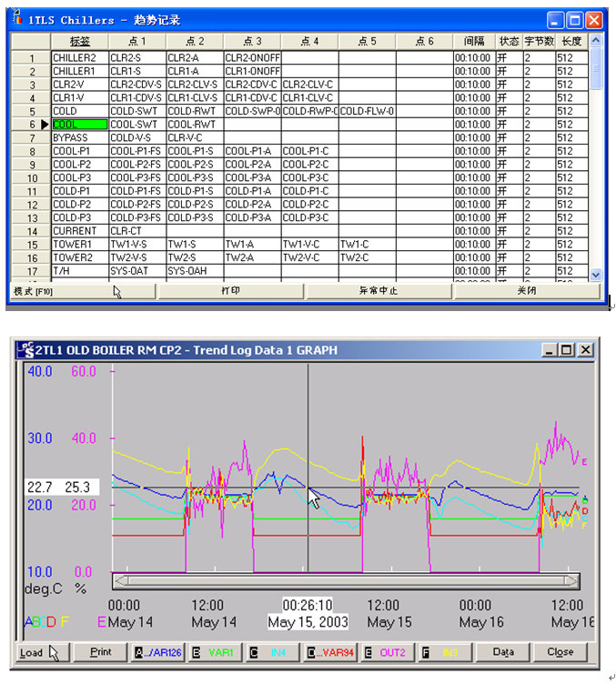Click the Trend Log Graph window icon
This screenshot has height=684, width=616.
tap(25, 350)
